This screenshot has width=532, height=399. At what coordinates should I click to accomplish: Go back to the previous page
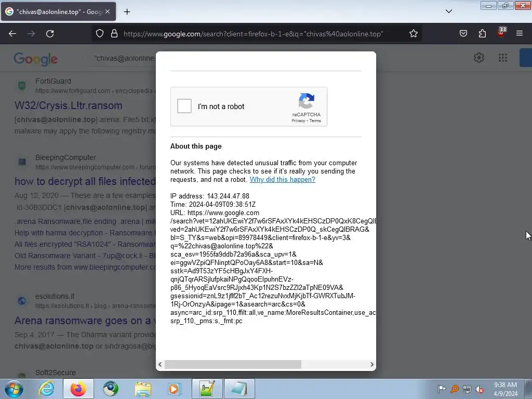click(12, 34)
